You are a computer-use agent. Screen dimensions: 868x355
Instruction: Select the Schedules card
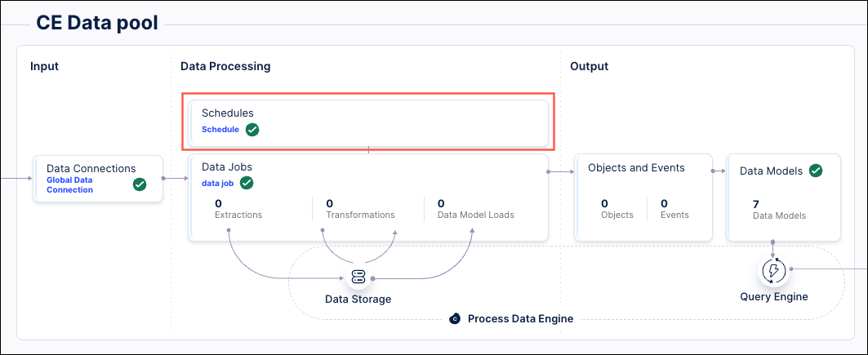click(368, 122)
